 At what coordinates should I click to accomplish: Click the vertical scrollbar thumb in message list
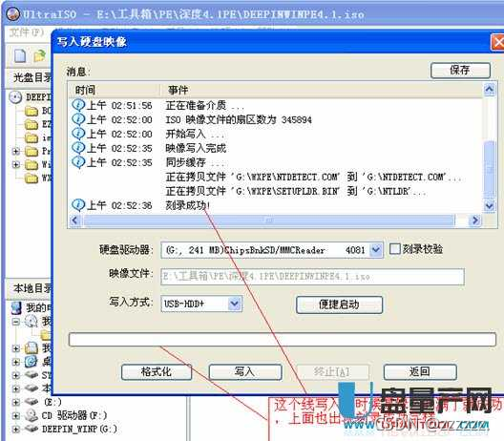[x=490, y=169]
